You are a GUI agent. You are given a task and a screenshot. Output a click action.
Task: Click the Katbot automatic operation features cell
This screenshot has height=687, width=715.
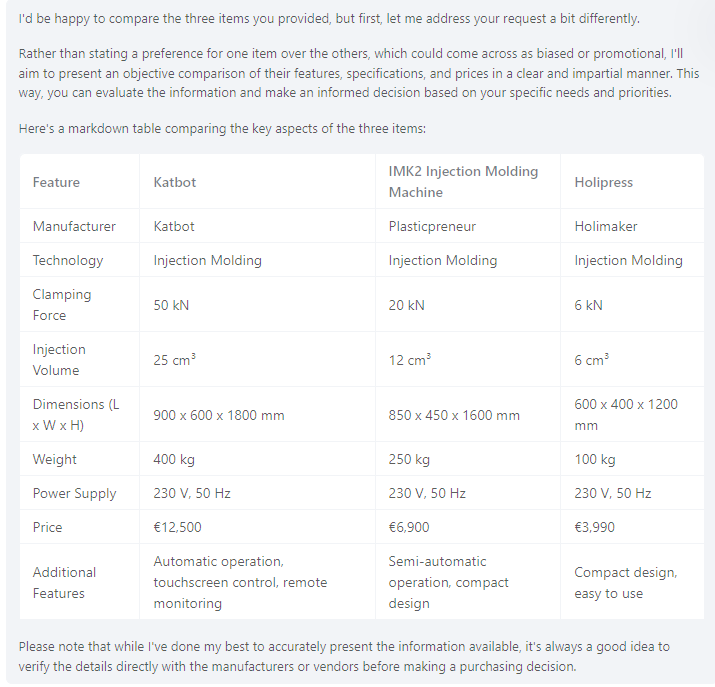pos(240,582)
